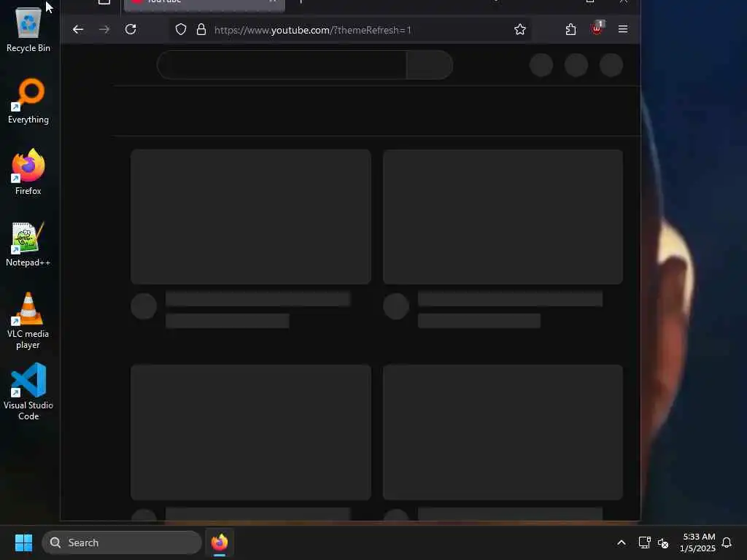Select the YouTube browser tab
The height and width of the screenshot is (560, 747).
(204, 4)
